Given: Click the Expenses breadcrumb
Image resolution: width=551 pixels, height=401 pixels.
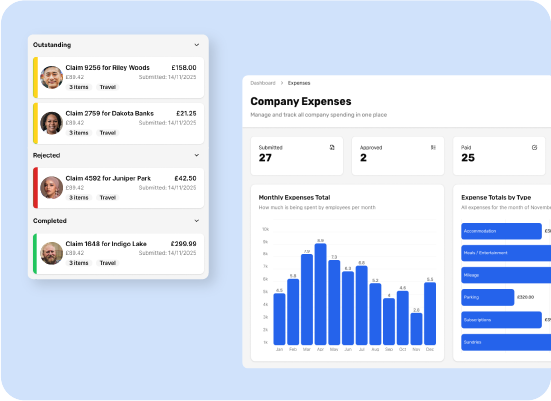Looking at the screenshot, I should tap(299, 83).
